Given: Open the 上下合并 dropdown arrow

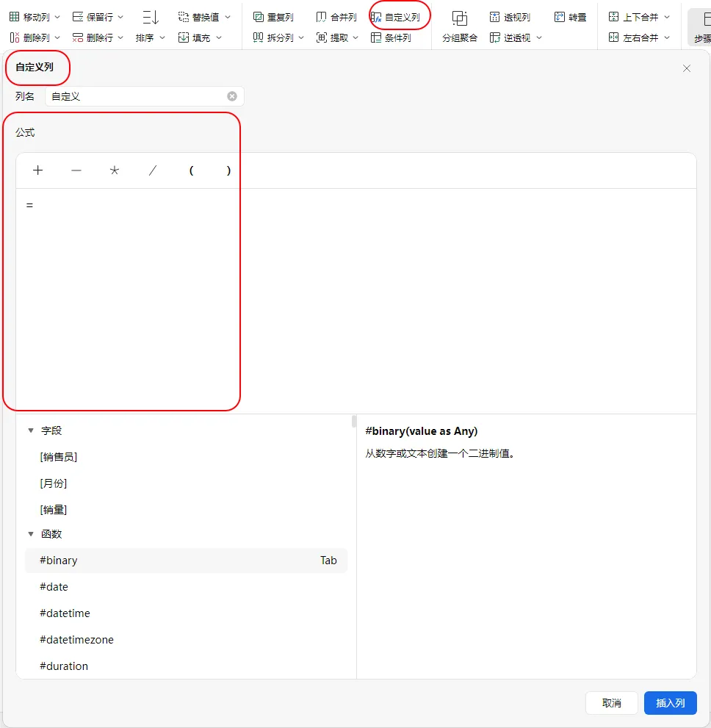Looking at the screenshot, I should 668,17.
